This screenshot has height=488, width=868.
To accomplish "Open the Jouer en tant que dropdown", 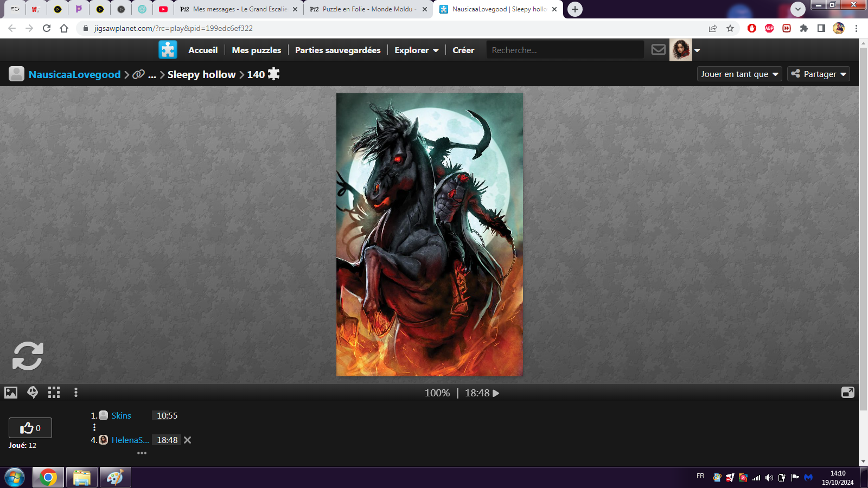I will point(739,74).
